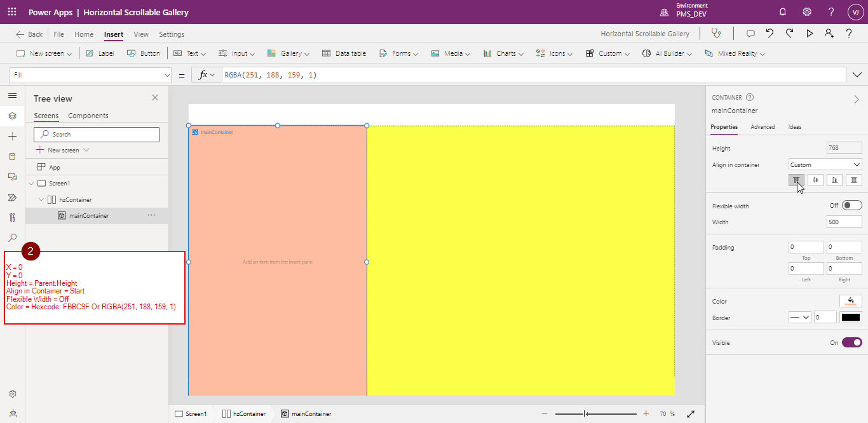Close the Tree view pane

(x=155, y=98)
